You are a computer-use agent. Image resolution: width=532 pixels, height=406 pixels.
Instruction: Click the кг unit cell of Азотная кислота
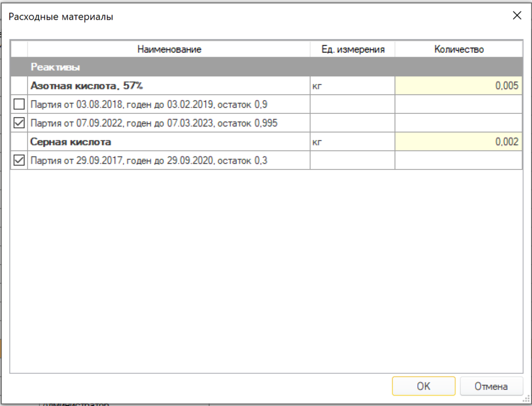pos(353,86)
